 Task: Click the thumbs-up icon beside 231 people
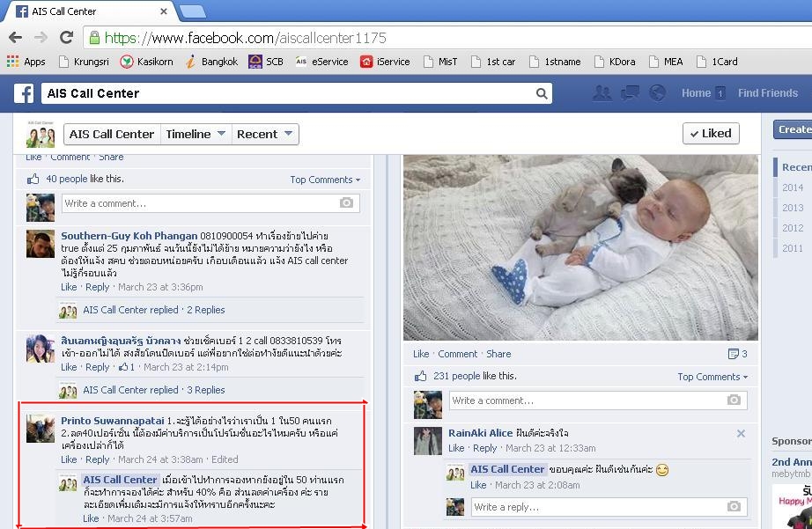420,377
